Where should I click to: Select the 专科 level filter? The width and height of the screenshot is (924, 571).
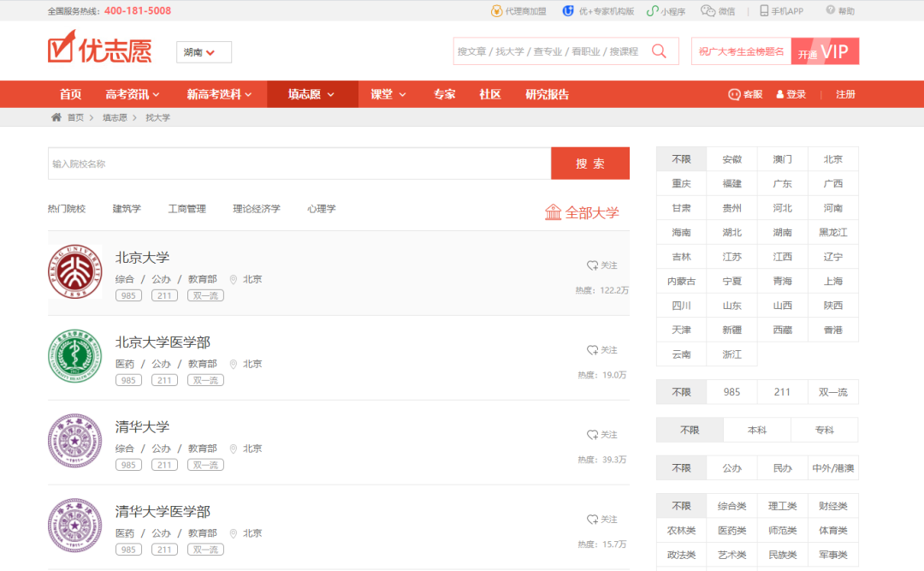coord(825,430)
